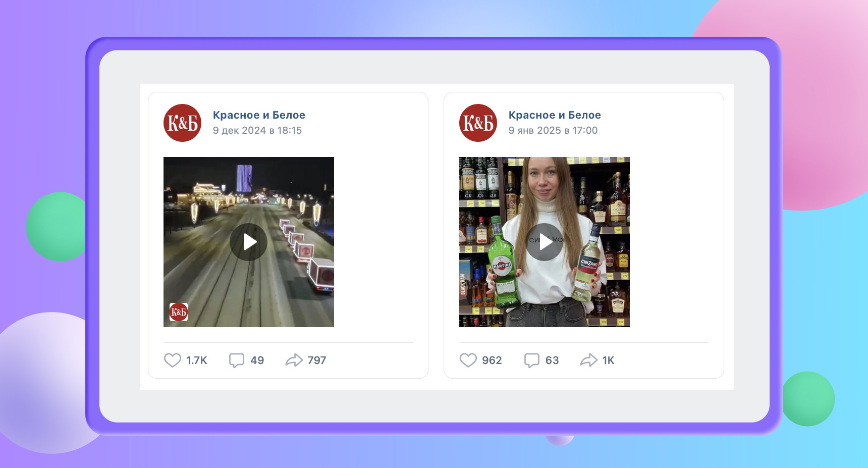Image resolution: width=868 pixels, height=468 pixels.
Task: Open Красное и Белое link, January post
Action: (x=555, y=115)
